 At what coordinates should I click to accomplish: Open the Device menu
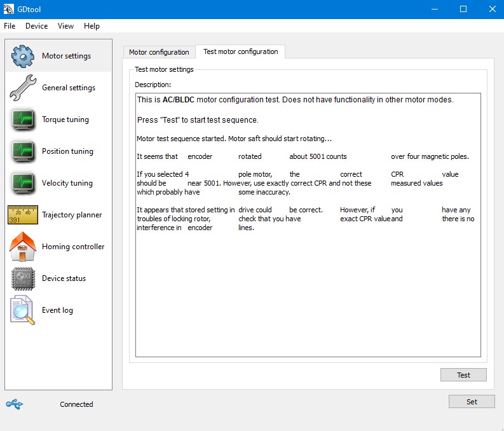pos(37,26)
